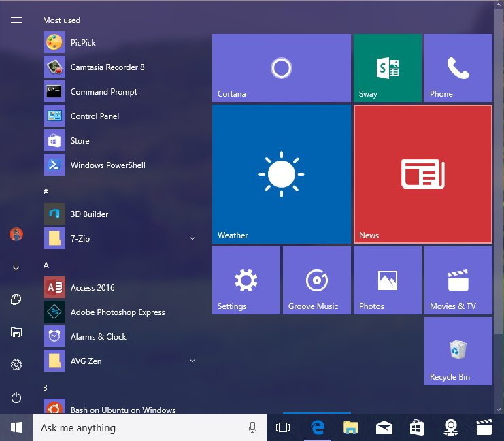This screenshot has height=441, width=504.
Task: Open Settings gear in Start sidebar
Action: pos(16,365)
